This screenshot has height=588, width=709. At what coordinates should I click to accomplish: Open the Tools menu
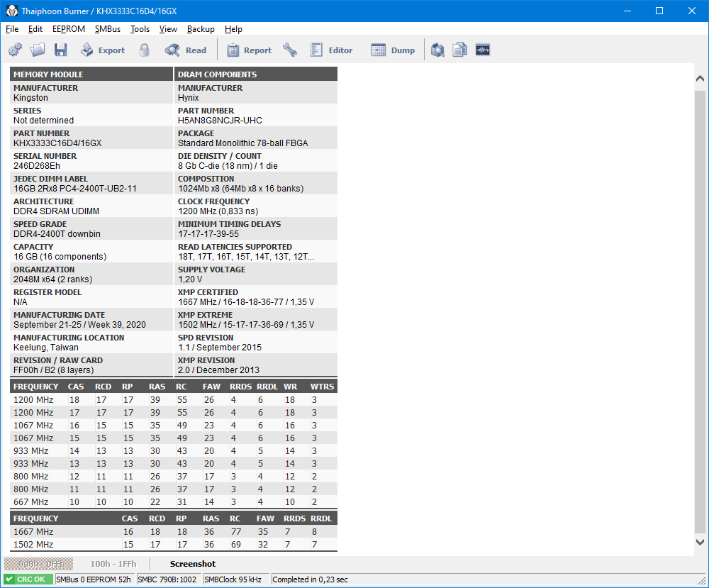tap(140, 29)
